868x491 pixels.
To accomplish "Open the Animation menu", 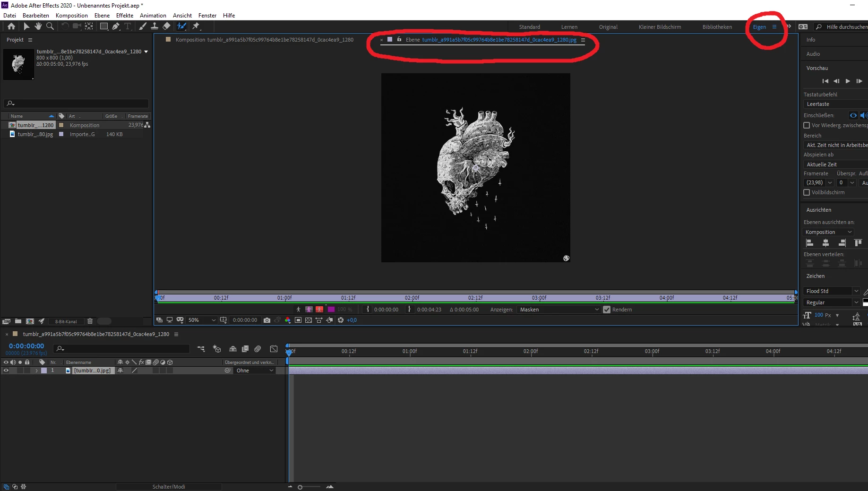I will pyautogui.click(x=153, y=16).
